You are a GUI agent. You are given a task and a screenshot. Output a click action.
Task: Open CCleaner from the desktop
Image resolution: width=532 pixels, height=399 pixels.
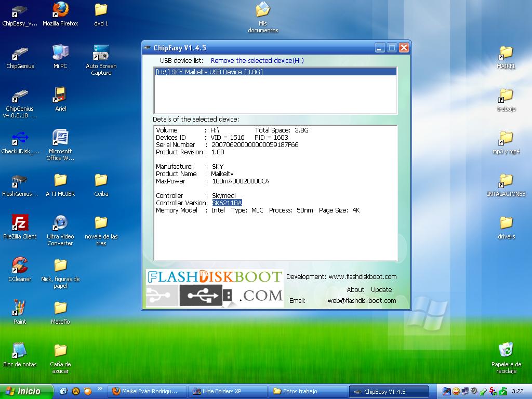19,264
